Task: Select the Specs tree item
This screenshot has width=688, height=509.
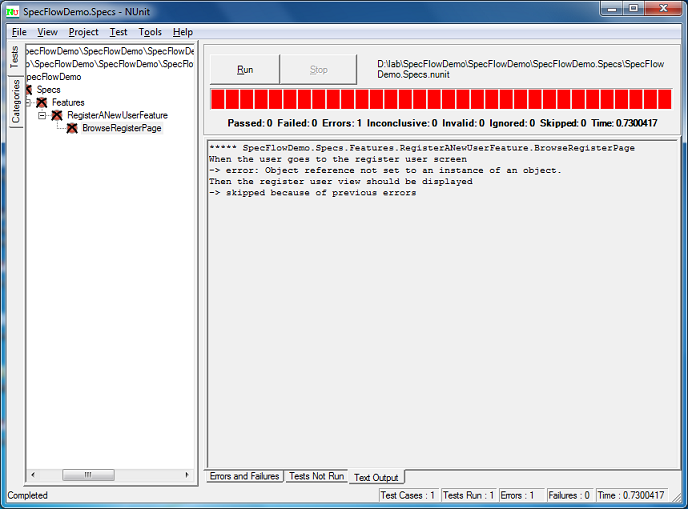Action: pos(48,90)
